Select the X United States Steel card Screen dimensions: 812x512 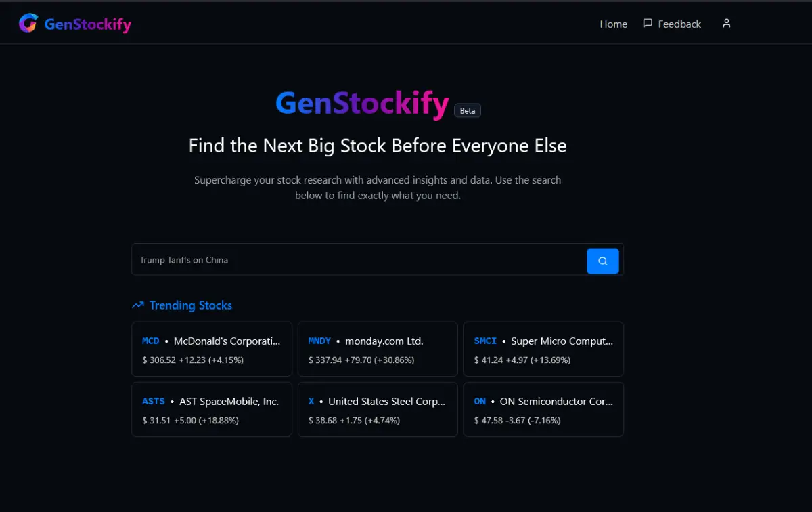[x=377, y=409]
